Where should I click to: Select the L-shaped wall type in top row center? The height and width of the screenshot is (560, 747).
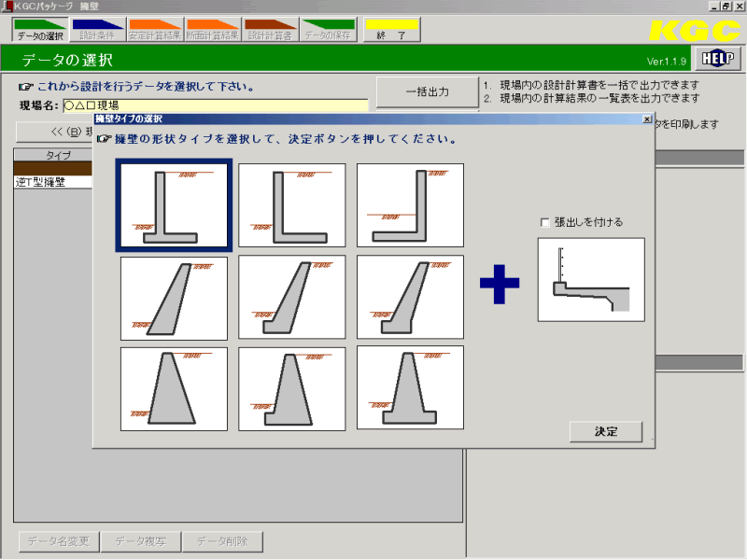290,204
